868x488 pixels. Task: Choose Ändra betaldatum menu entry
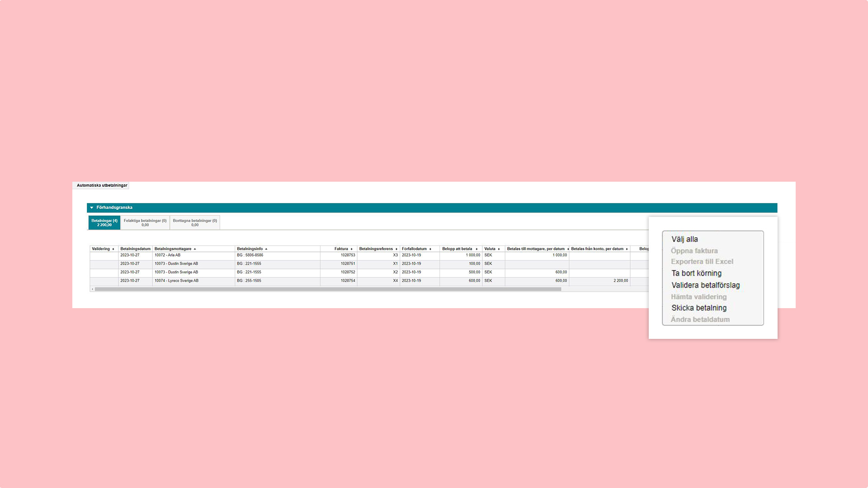700,319
